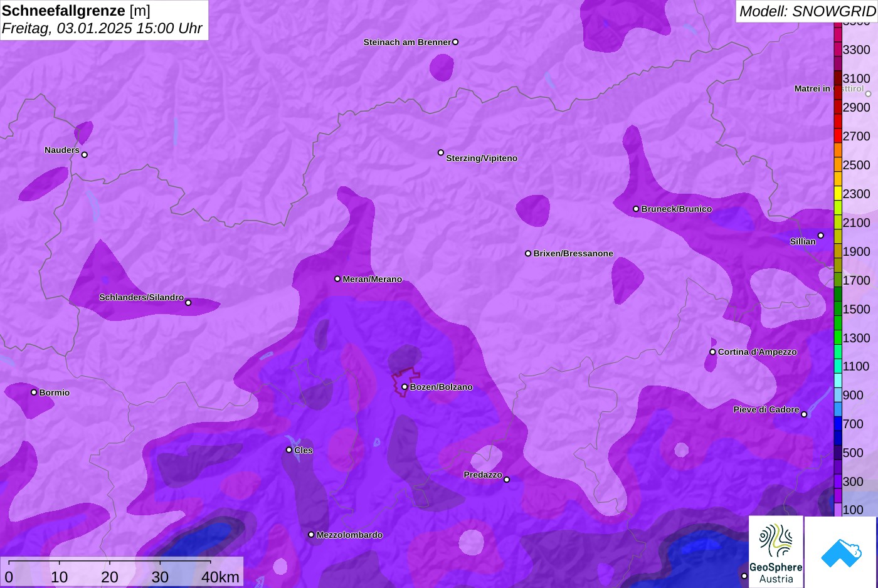Click the Sillian location dot

click(x=821, y=236)
